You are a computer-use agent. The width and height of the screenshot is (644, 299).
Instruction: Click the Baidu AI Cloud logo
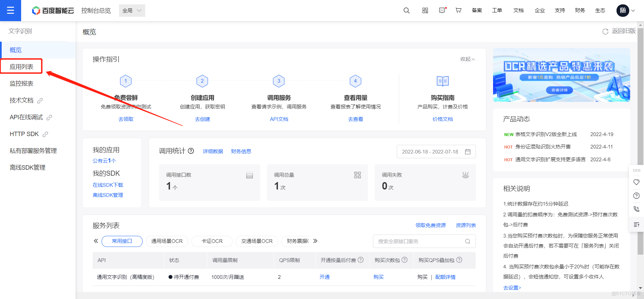[53, 11]
